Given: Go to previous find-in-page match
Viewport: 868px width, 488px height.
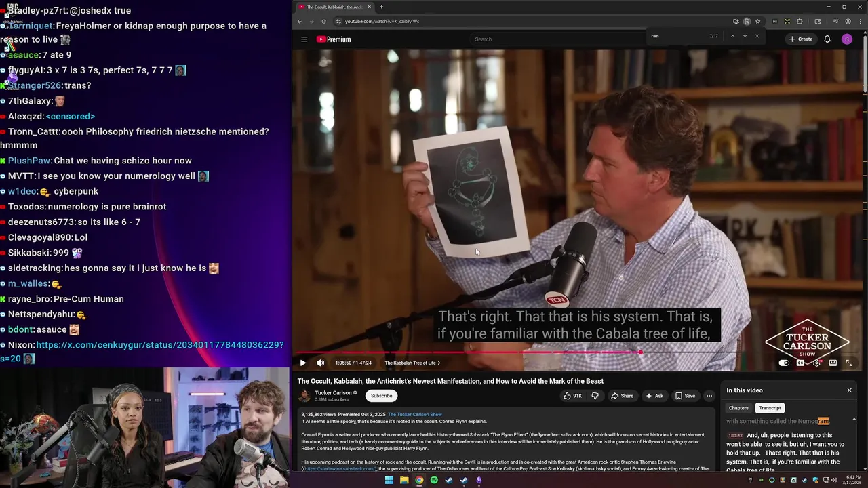Looking at the screenshot, I should click(732, 36).
